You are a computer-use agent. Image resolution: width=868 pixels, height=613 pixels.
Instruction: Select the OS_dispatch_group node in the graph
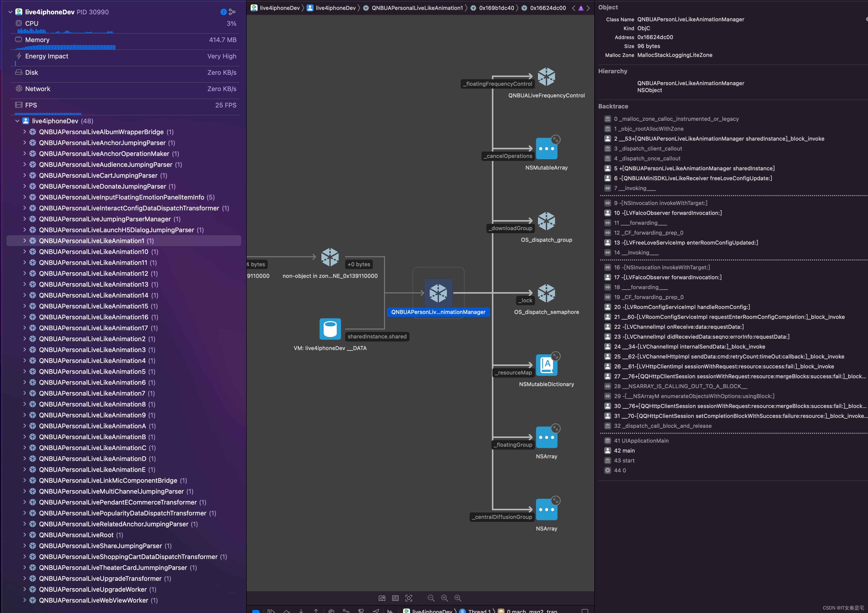coord(546,221)
